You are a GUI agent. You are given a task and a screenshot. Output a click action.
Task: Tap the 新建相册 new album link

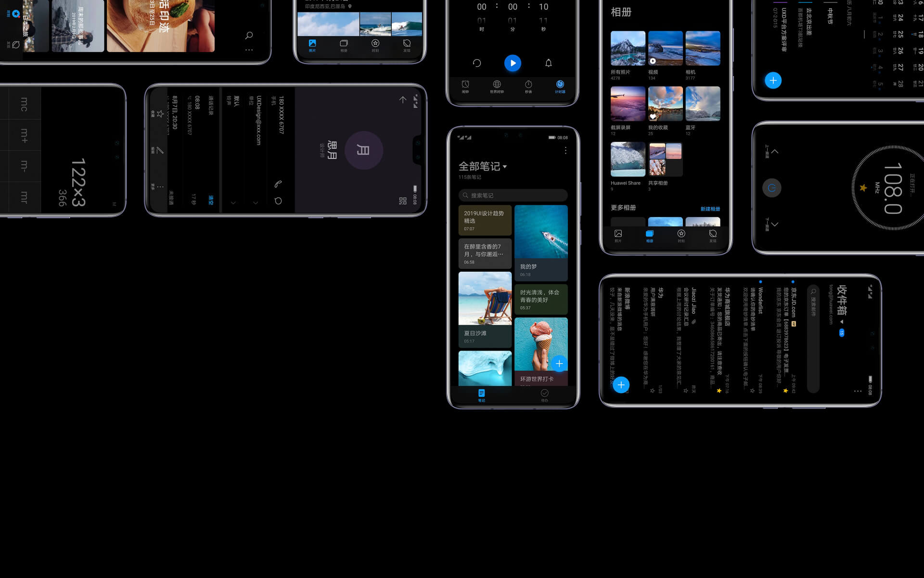(710, 209)
